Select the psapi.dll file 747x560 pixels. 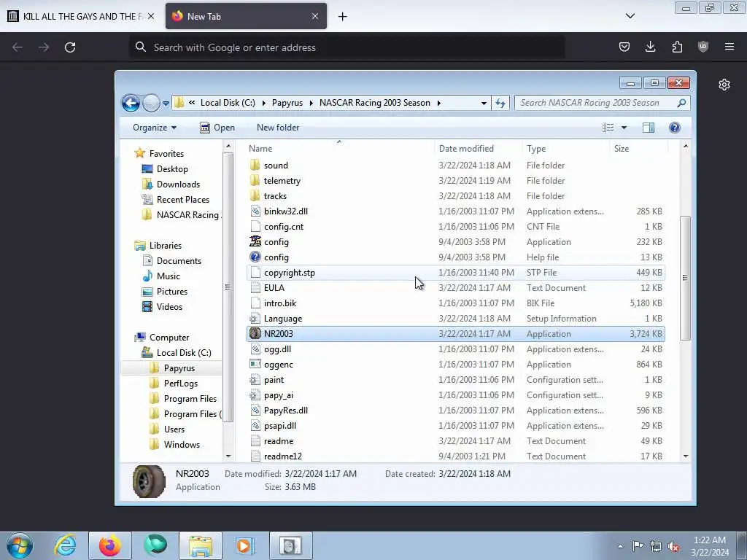coord(456,426)
